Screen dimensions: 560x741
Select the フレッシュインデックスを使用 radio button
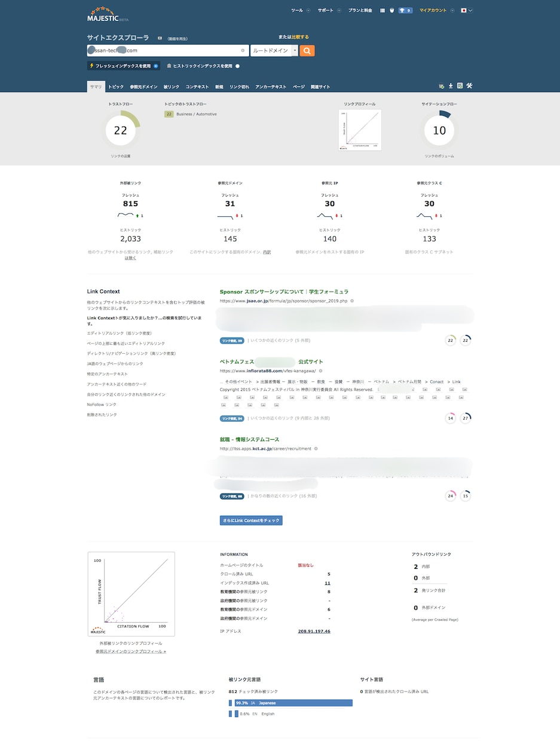pyautogui.click(x=155, y=66)
